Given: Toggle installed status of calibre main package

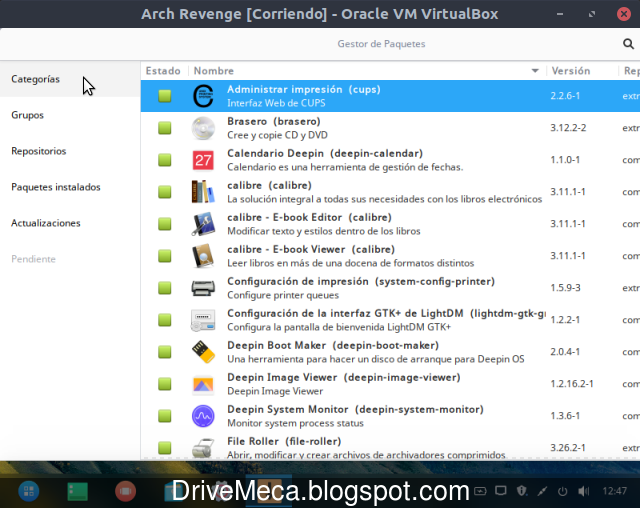Looking at the screenshot, I should pos(165,192).
